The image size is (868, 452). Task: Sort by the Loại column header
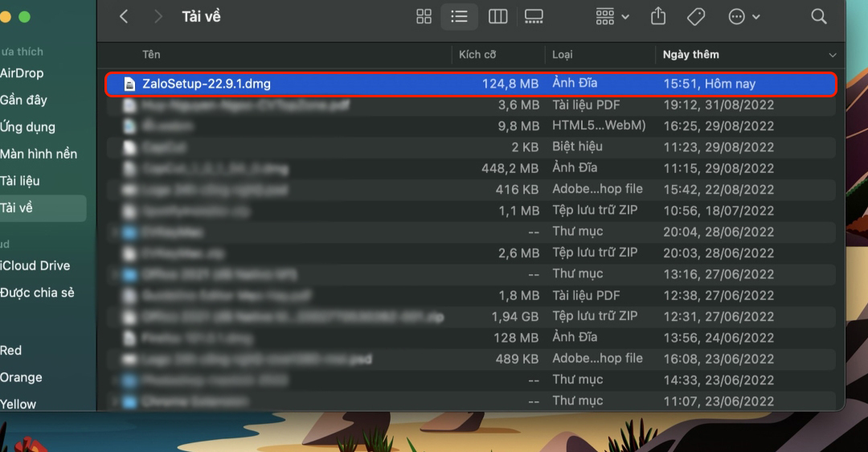pyautogui.click(x=562, y=54)
